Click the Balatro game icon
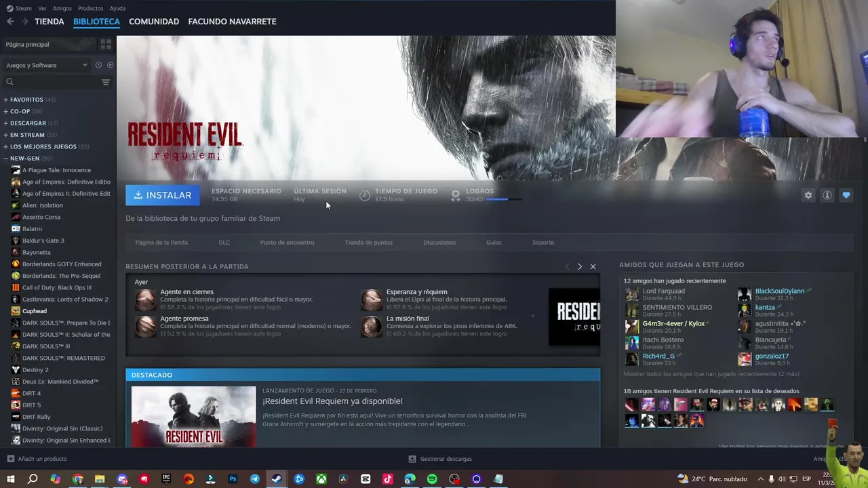The width and height of the screenshot is (868, 488). (x=16, y=229)
